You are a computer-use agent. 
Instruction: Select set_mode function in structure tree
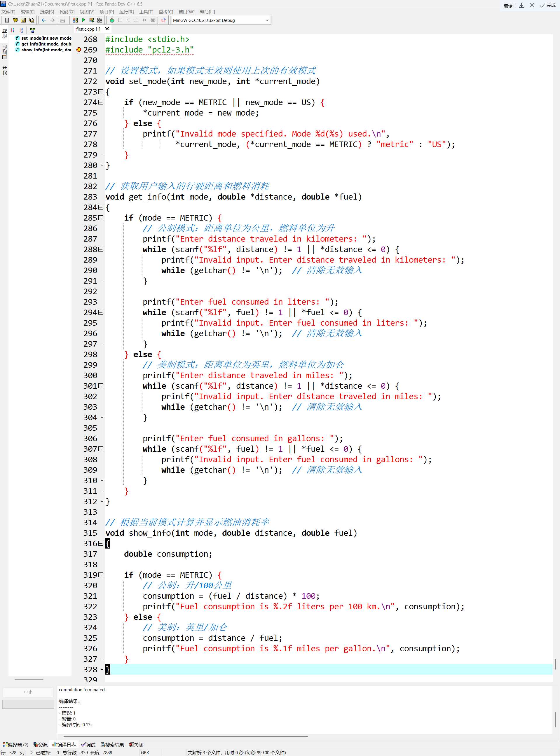click(43, 38)
